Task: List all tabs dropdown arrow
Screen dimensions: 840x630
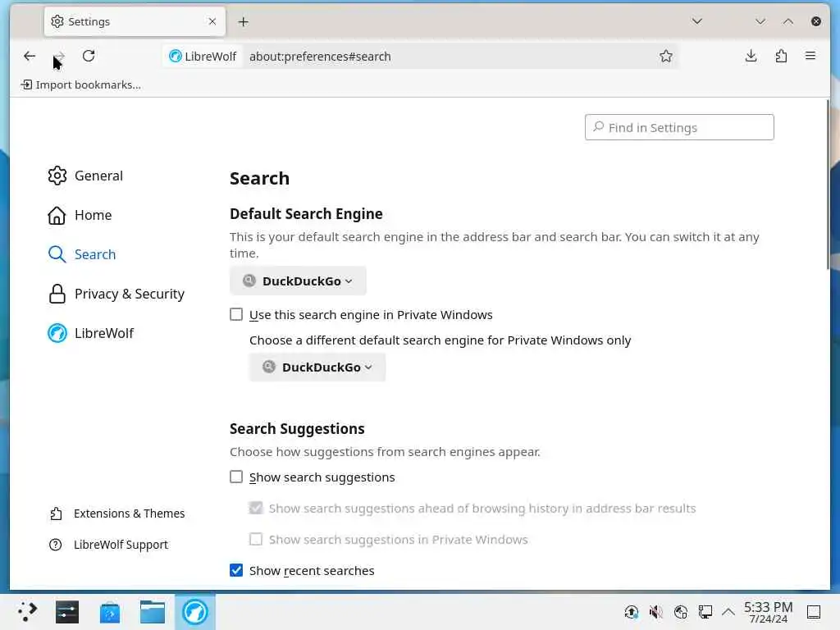Action: click(697, 21)
